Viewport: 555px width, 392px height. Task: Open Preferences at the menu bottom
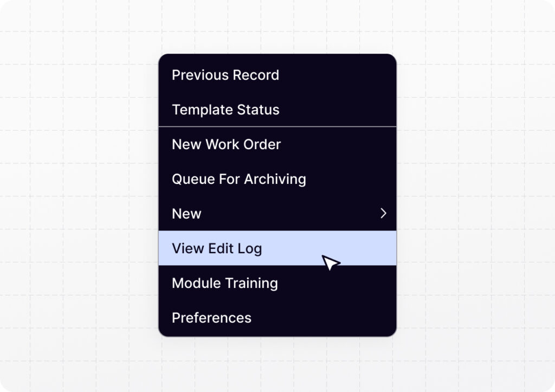(x=211, y=318)
